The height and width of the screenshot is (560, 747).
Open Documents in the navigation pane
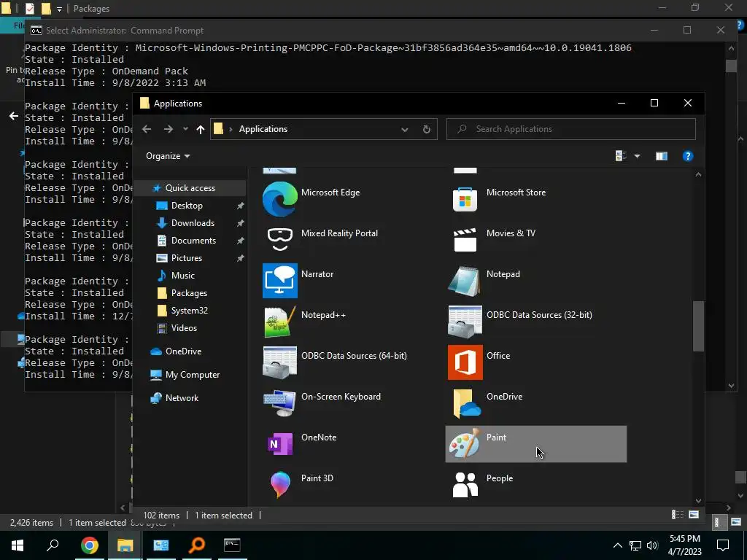[193, 241]
